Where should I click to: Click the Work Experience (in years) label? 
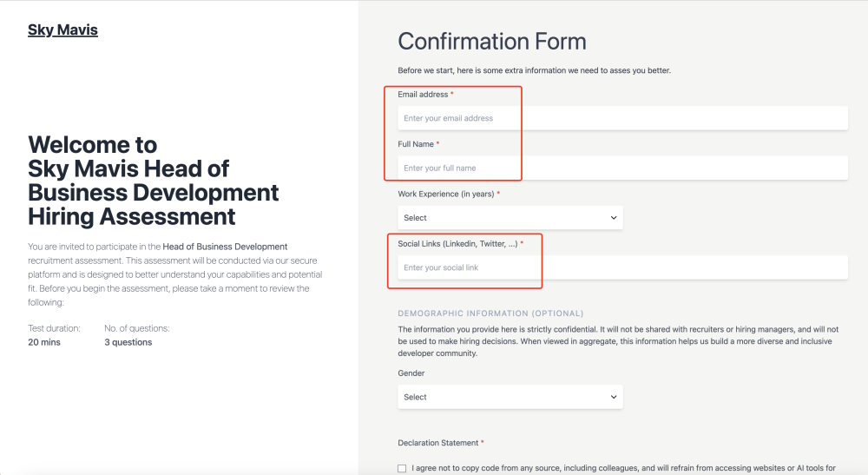[x=445, y=194]
